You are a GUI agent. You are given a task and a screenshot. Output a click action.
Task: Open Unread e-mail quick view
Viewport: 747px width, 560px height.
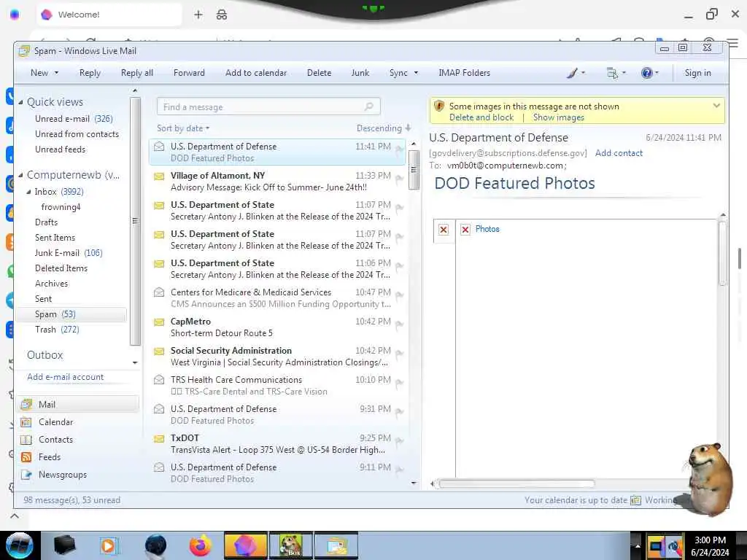click(74, 119)
